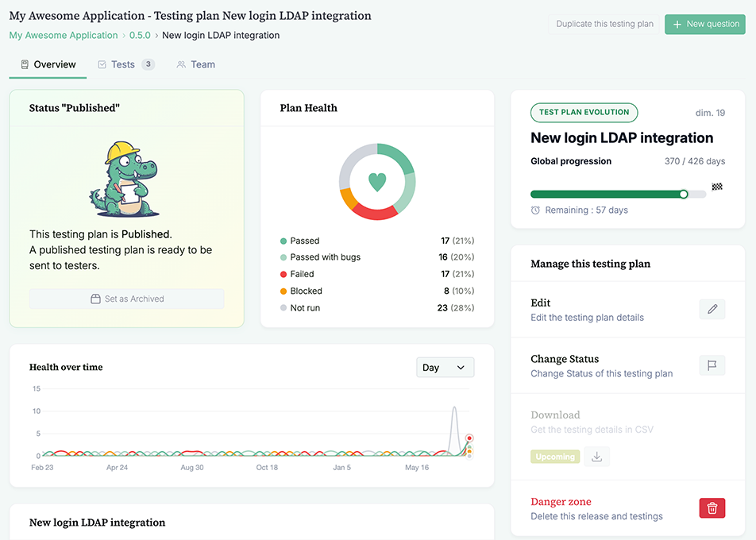This screenshot has width=756, height=540.
Task: Click the pencil edit icon button
Action: 712,309
